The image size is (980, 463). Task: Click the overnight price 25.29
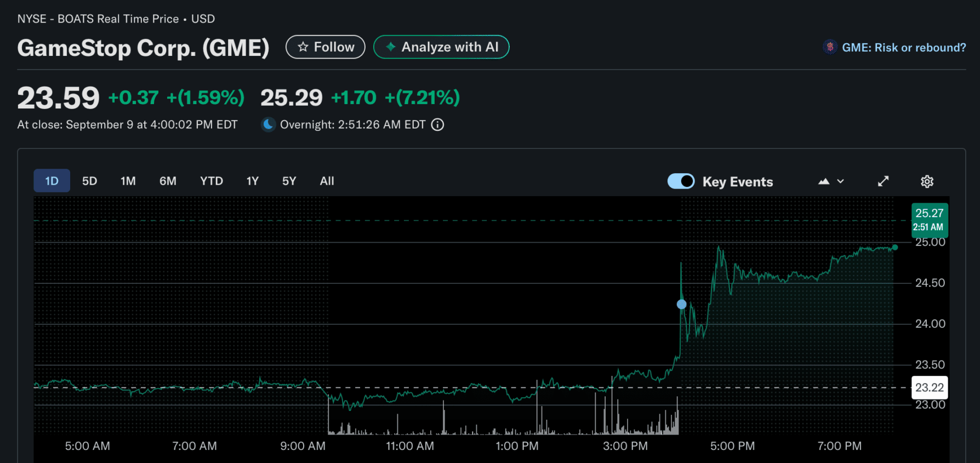coord(291,98)
